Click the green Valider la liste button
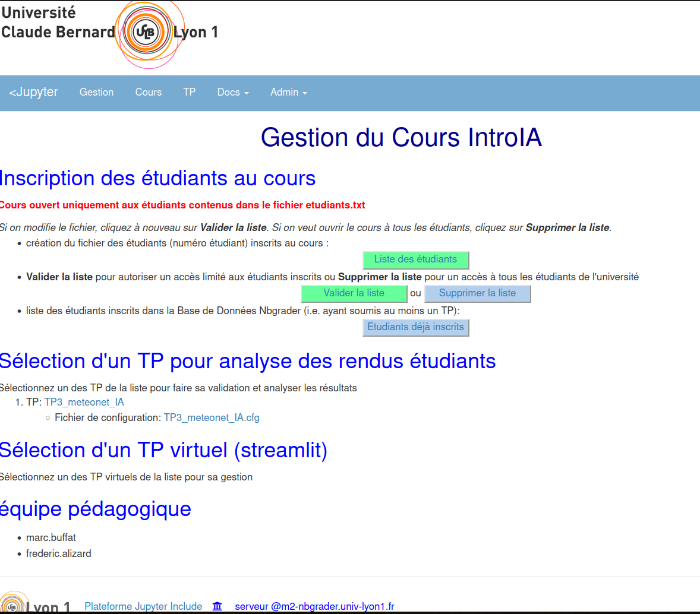 [x=354, y=293]
